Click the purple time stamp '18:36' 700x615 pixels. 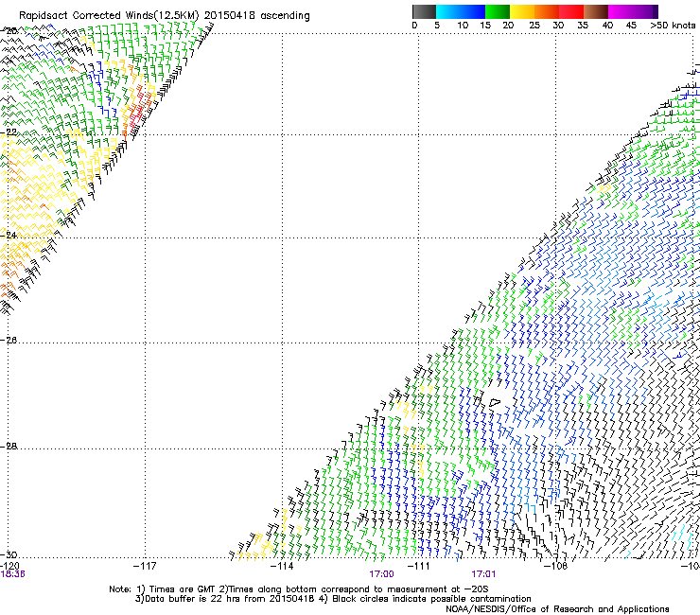click(x=12, y=574)
